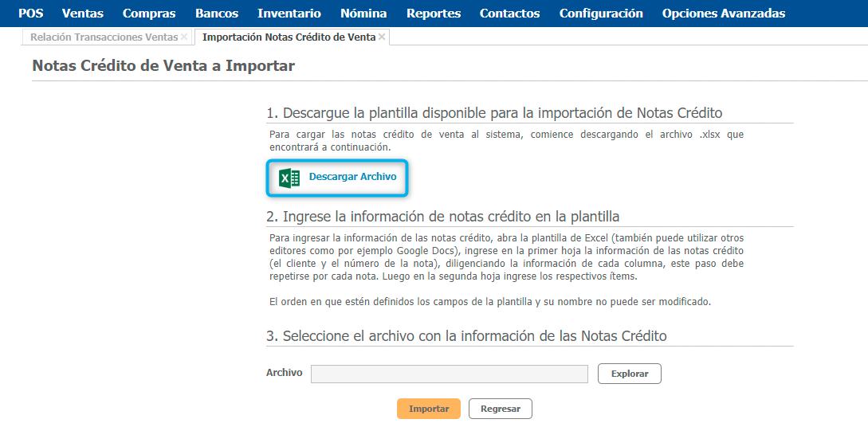Open the Bancos menu

(x=217, y=14)
